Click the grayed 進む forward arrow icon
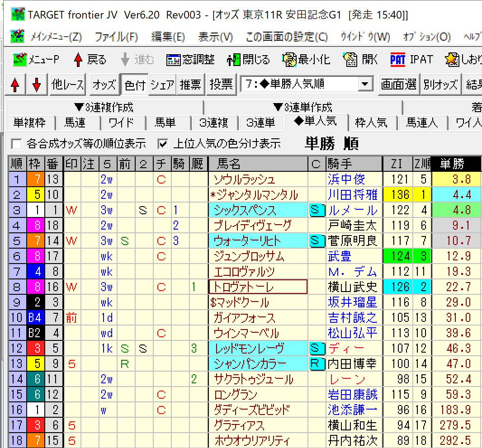482x448 pixels. click(x=125, y=60)
